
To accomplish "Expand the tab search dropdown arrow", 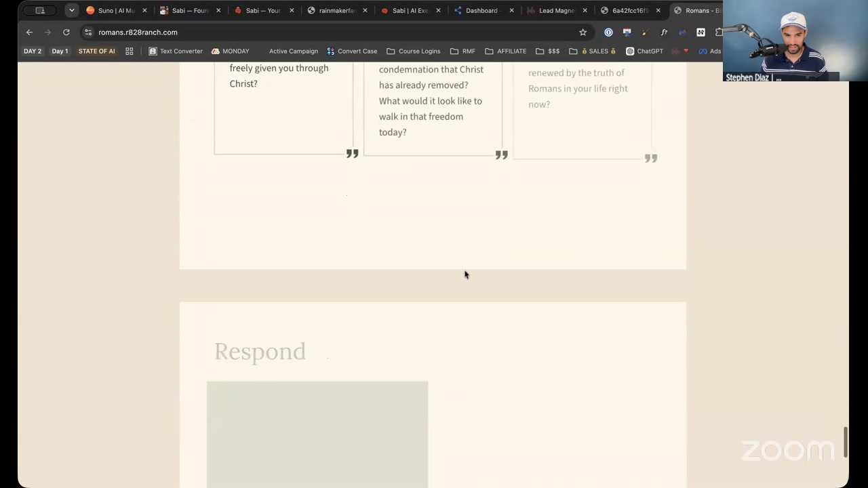I will pyautogui.click(x=71, y=10).
